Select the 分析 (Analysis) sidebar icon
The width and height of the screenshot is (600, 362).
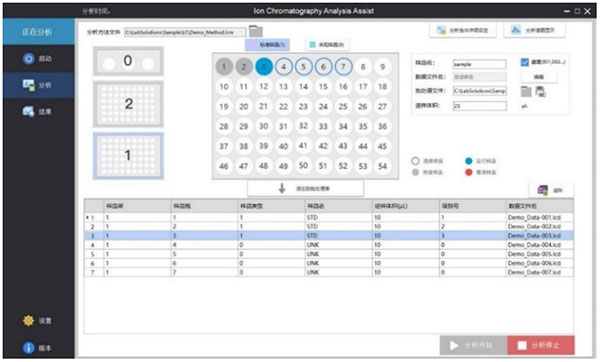tap(28, 85)
